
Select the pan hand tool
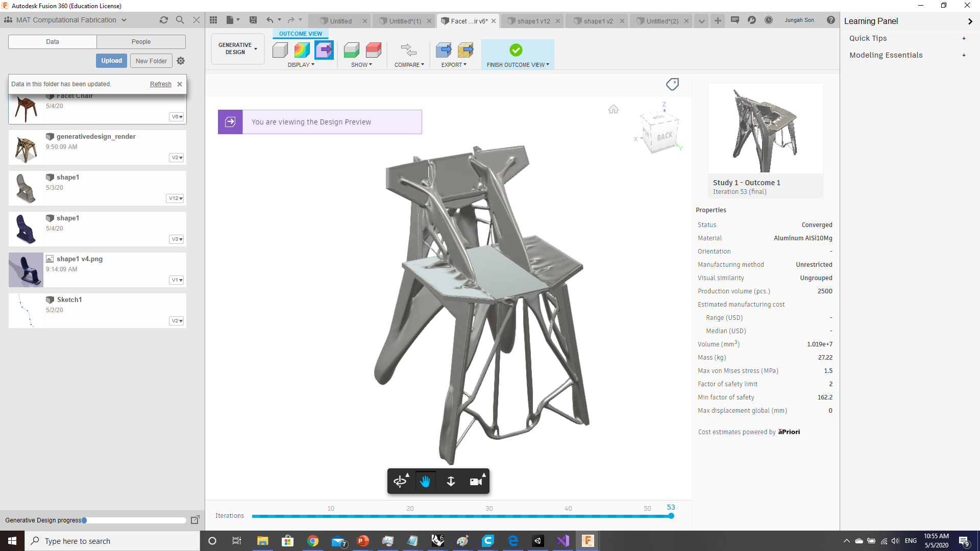pos(425,481)
